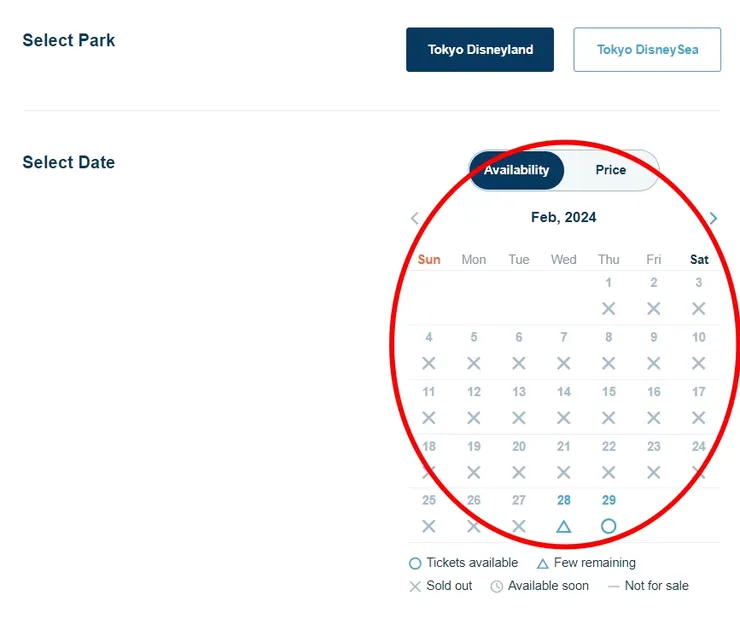Click the date number 15
Image resolution: width=740 pixels, height=620 pixels.
[608, 392]
